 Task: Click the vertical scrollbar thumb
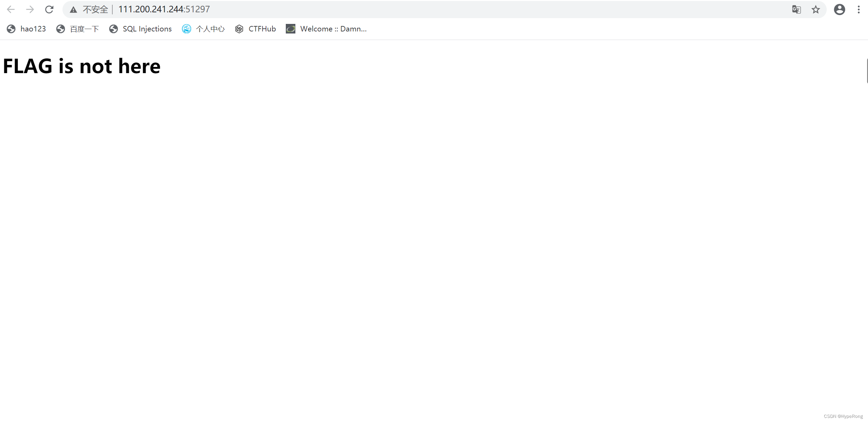point(867,71)
